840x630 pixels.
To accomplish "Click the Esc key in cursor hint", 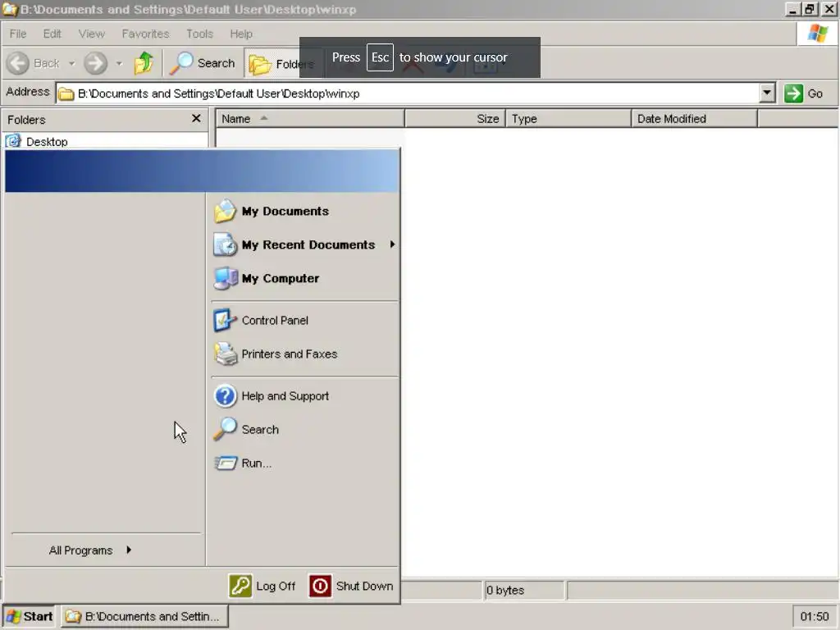I will 380,57.
